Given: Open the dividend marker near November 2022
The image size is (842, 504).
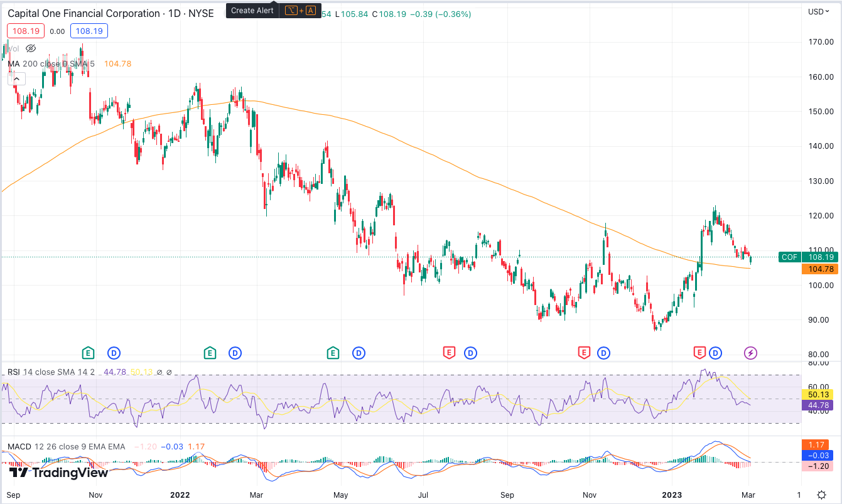Looking at the screenshot, I should [603, 353].
